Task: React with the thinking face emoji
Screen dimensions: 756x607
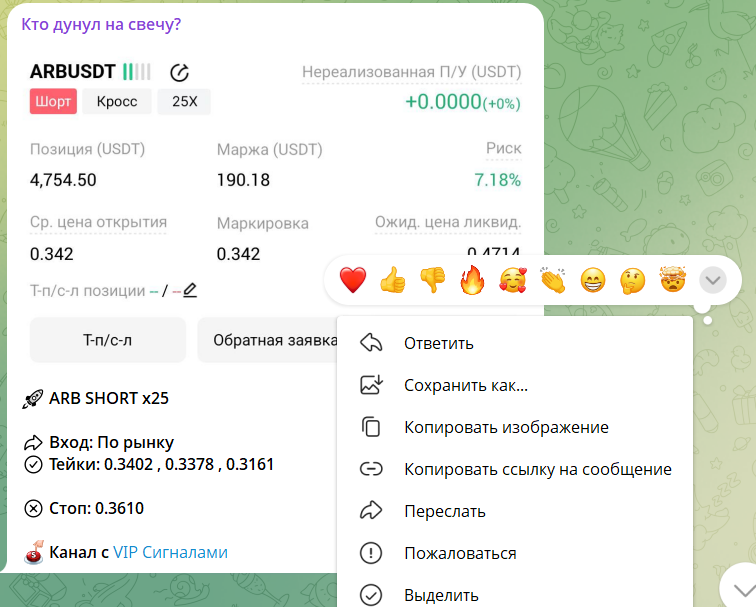Action: [x=633, y=280]
